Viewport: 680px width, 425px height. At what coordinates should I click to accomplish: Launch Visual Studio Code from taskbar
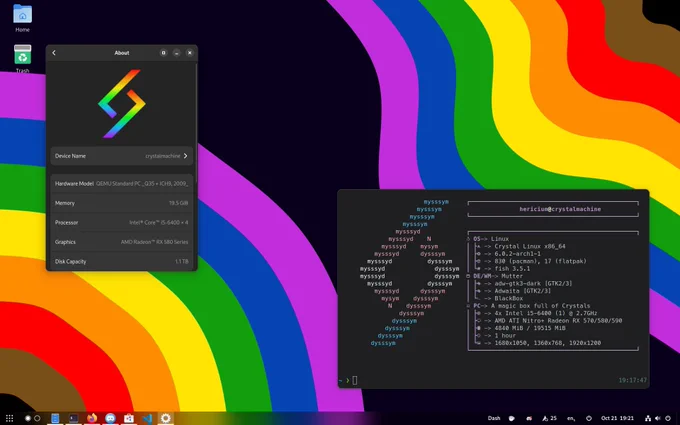click(x=147, y=418)
